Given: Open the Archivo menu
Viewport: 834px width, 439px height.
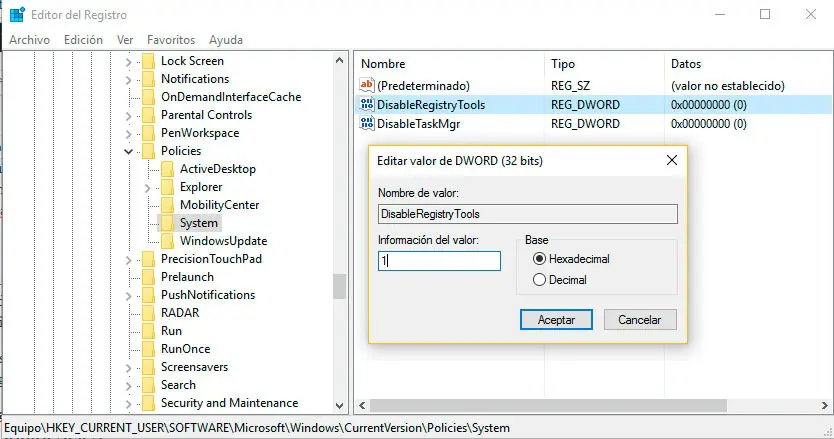Looking at the screenshot, I should [30, 40].
